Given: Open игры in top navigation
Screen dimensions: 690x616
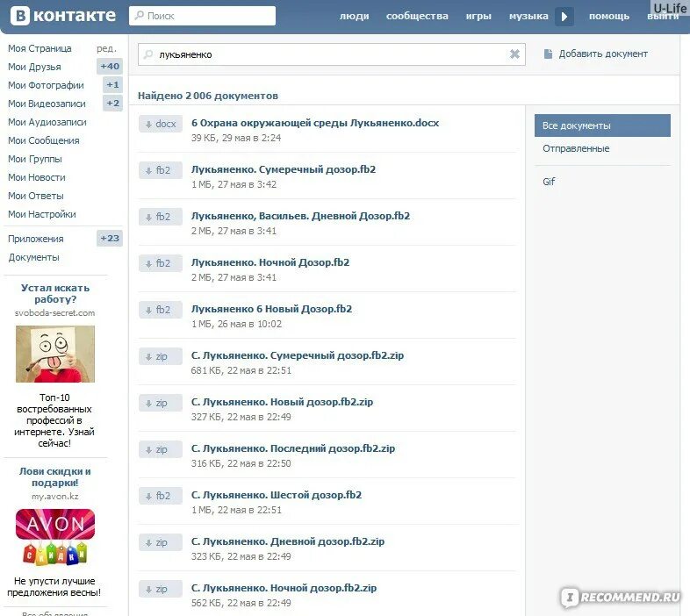Looking at the screenshot, I should [x=478, y=17].
